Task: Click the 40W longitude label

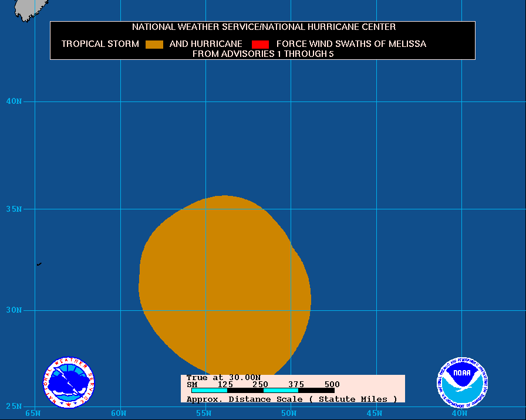Action: (x=460, y=414)
